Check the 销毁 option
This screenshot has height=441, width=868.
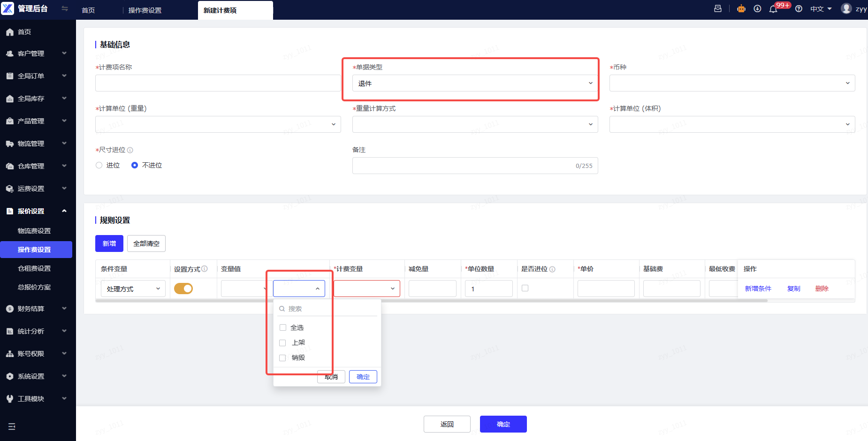282,358
